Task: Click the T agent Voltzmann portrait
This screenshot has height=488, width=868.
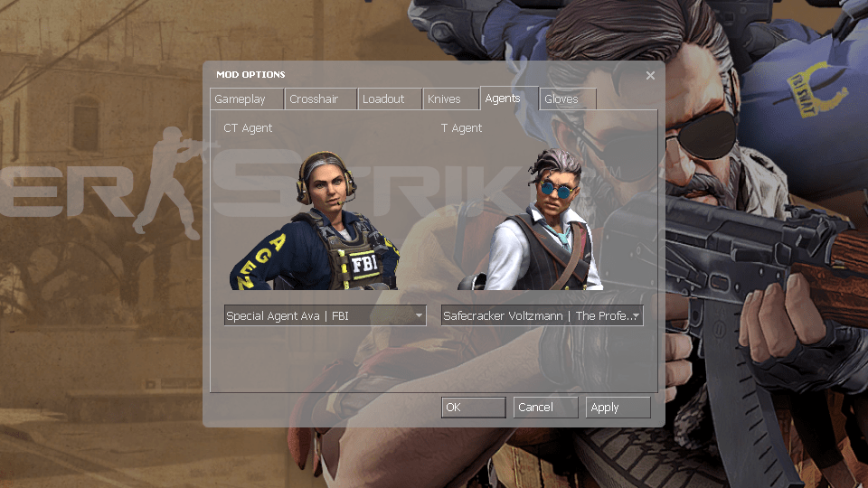Action: (542, 221)
